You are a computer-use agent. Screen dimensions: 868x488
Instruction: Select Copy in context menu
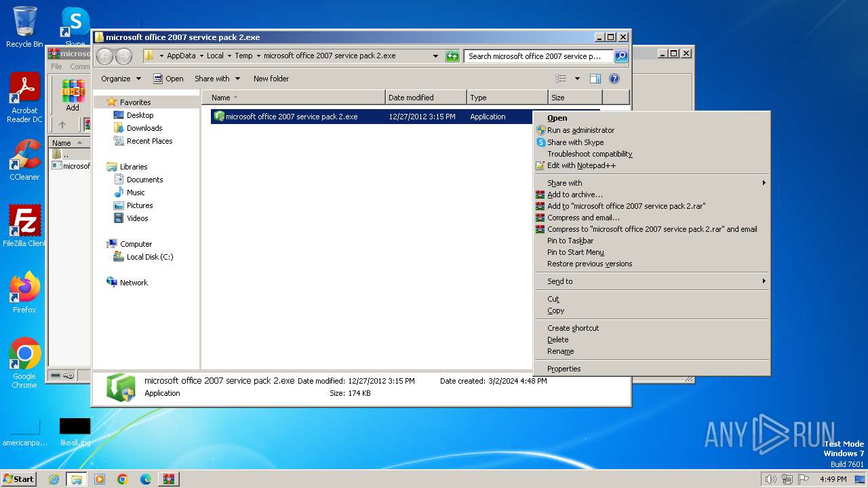(x=652, y=310)
